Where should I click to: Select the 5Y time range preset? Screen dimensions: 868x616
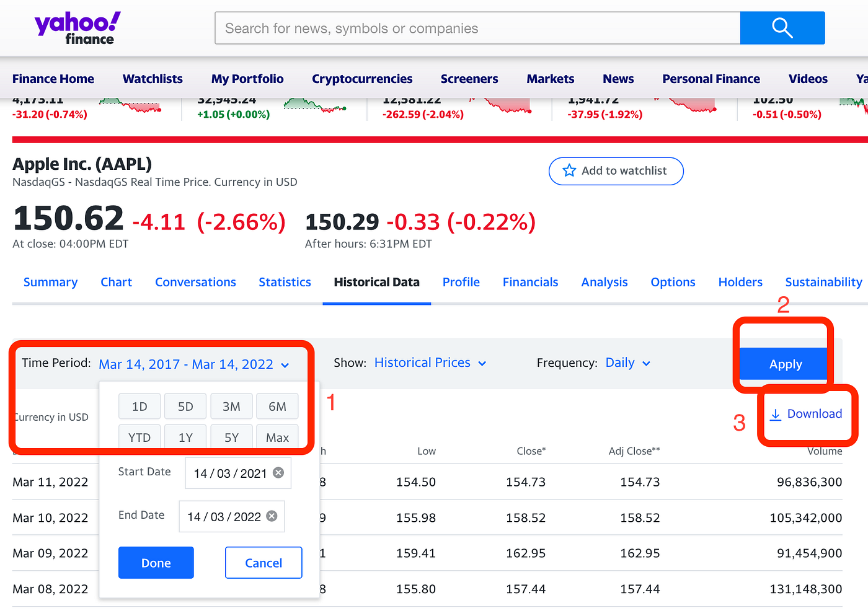(x=231, y=438)
